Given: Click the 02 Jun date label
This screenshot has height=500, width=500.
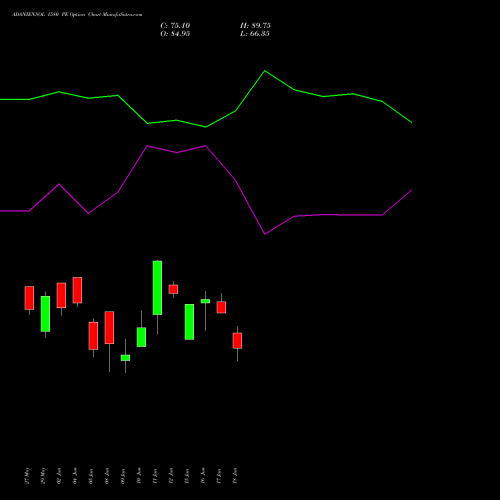Looking at the screenshot, I should pyautogui.click(x=59, y=476).
